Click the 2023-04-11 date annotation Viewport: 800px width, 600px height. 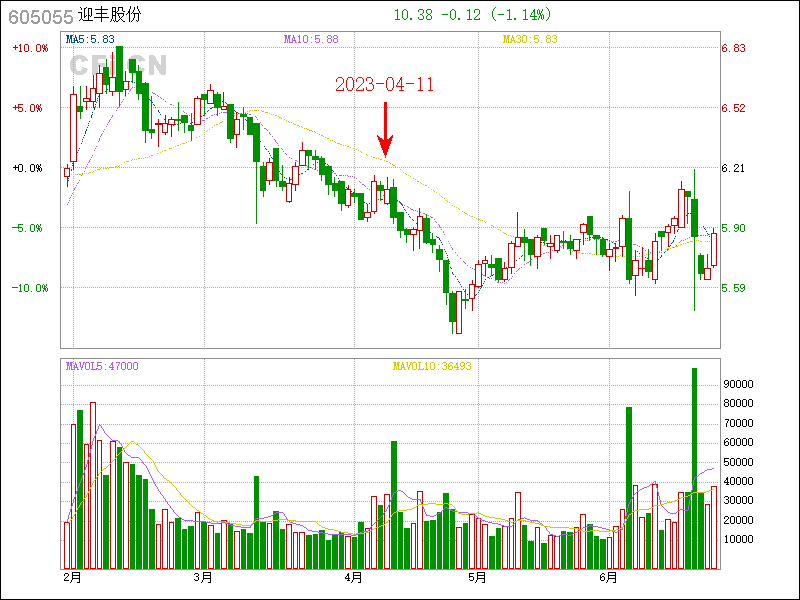click(x=384, y=84)
